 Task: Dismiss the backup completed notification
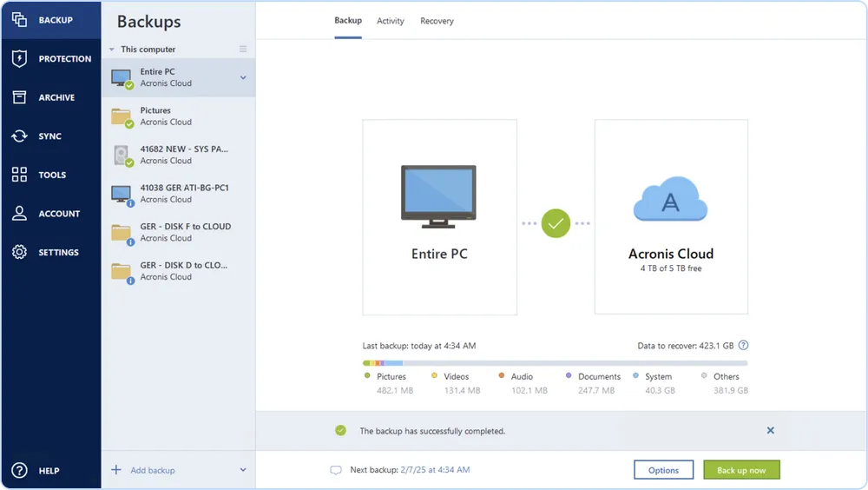[770, 430]
